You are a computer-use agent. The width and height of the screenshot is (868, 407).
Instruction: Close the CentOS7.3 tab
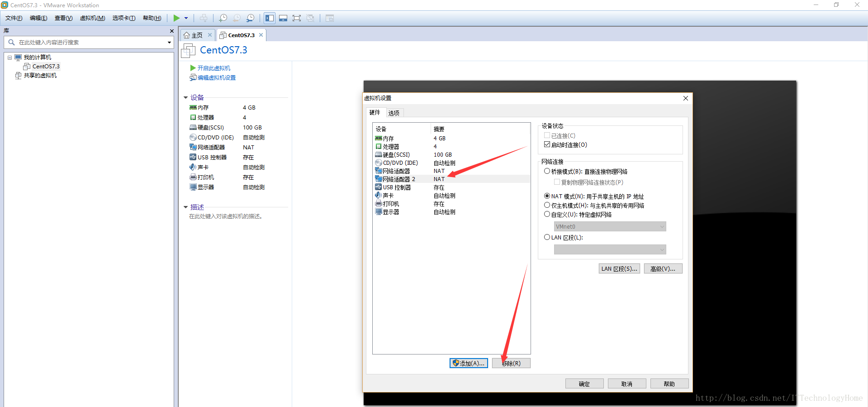261,35
